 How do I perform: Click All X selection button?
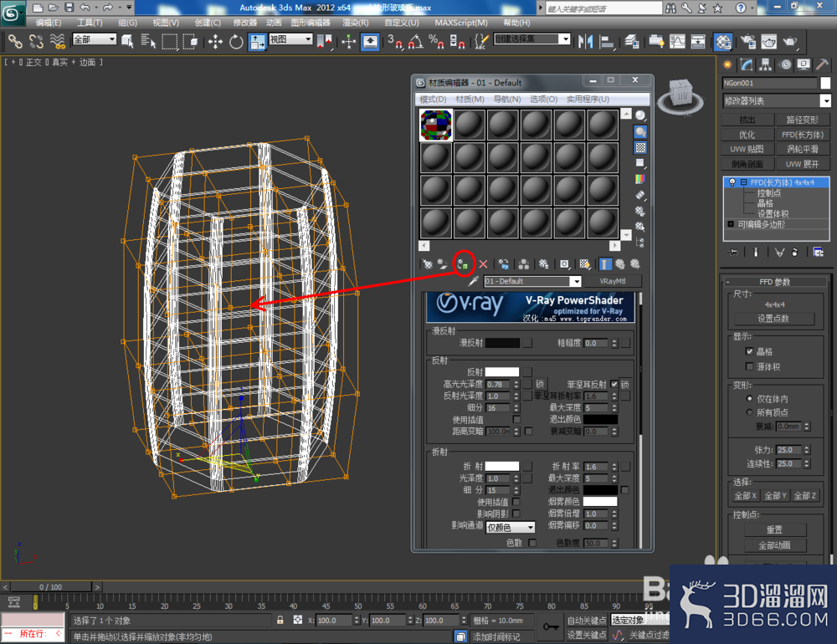(745, 496)
